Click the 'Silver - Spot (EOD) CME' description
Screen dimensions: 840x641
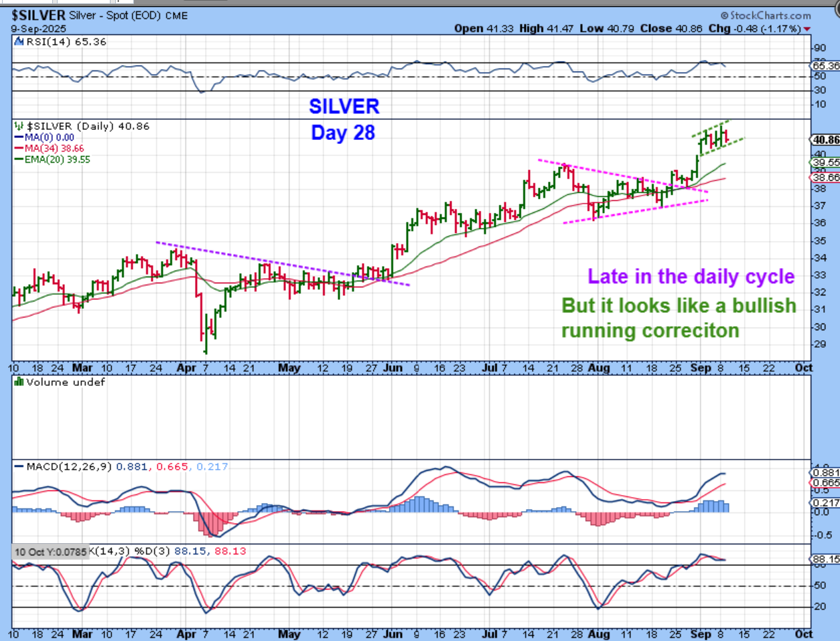tap(129, 15)
